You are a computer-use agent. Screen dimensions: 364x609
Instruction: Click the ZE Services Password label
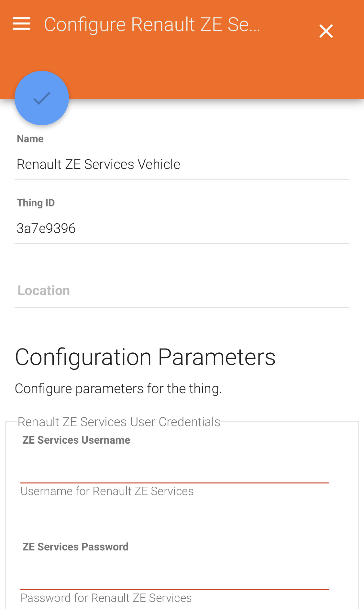click(75, 547)
